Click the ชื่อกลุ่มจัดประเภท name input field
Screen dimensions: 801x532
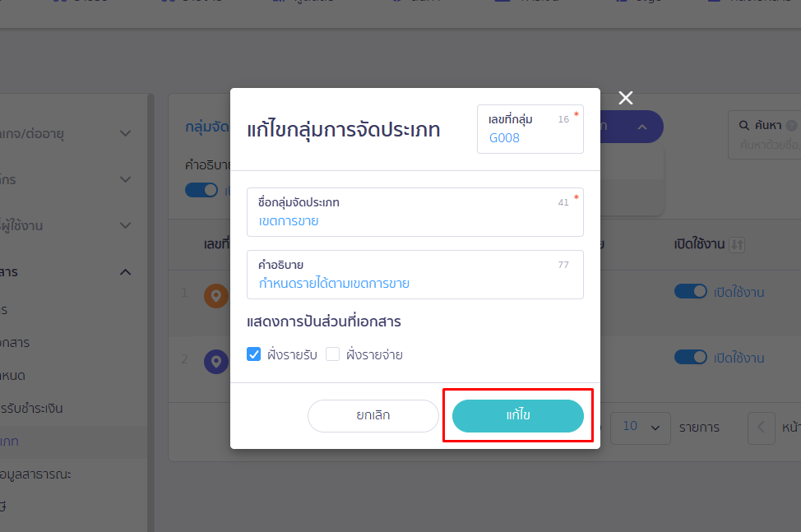414,220
